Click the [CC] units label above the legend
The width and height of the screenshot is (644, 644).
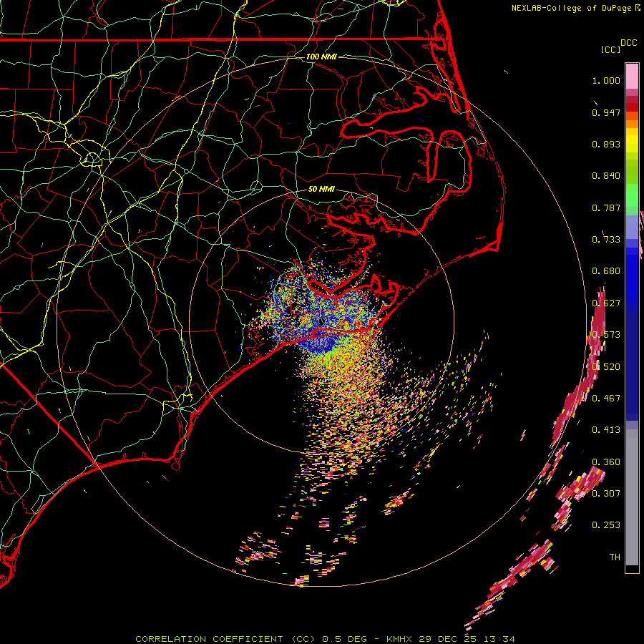pyautogui.click(x=610, y=49)
